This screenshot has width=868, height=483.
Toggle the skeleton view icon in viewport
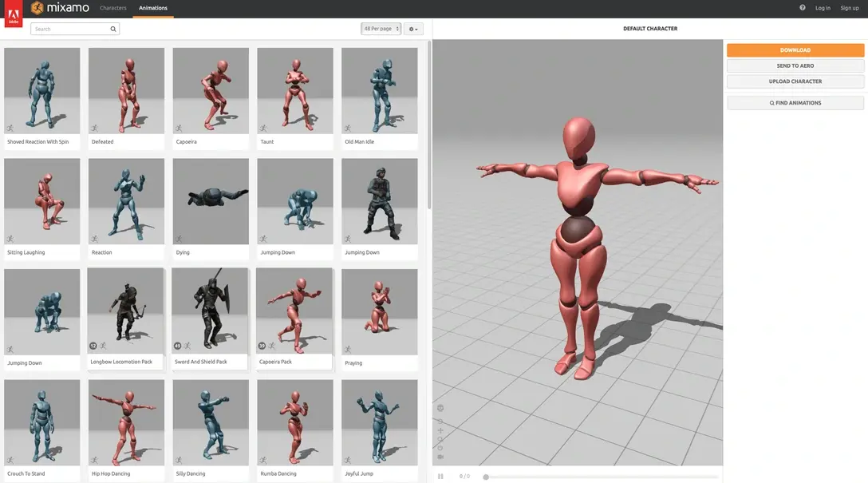tap(440, 408)
